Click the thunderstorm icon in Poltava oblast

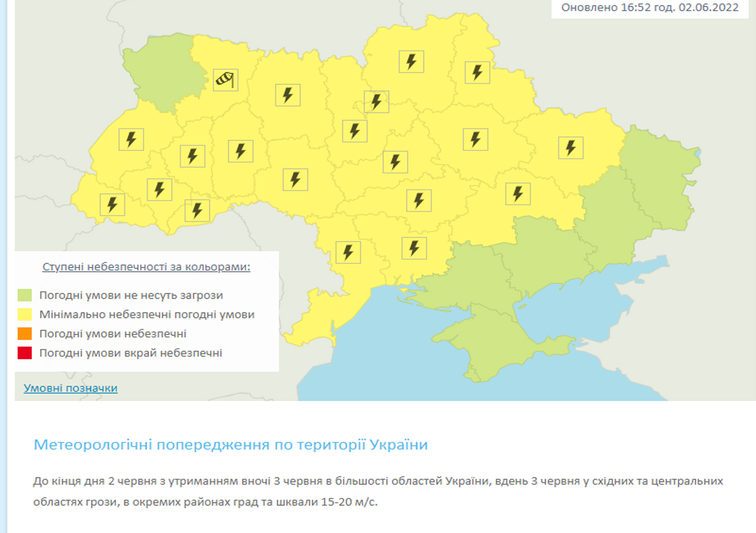(475, 139)
